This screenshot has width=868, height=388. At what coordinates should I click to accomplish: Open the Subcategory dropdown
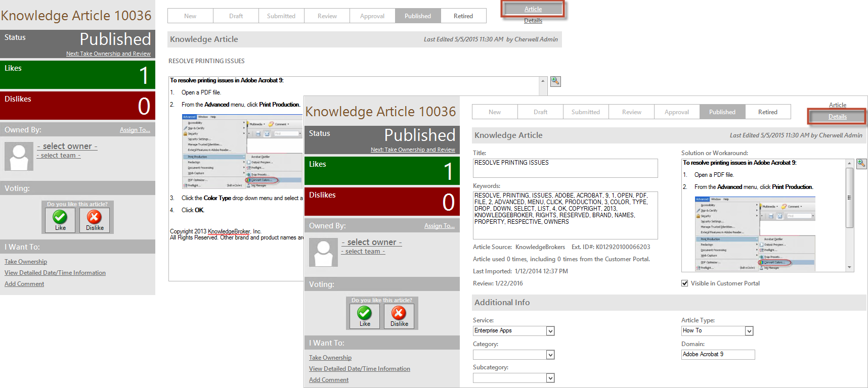[x=550, y=378]
